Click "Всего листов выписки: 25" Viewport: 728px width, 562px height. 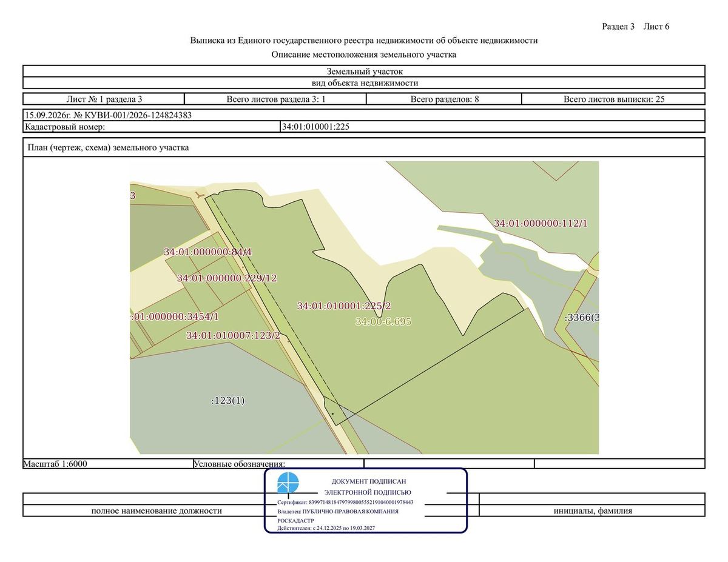(614, 99)
